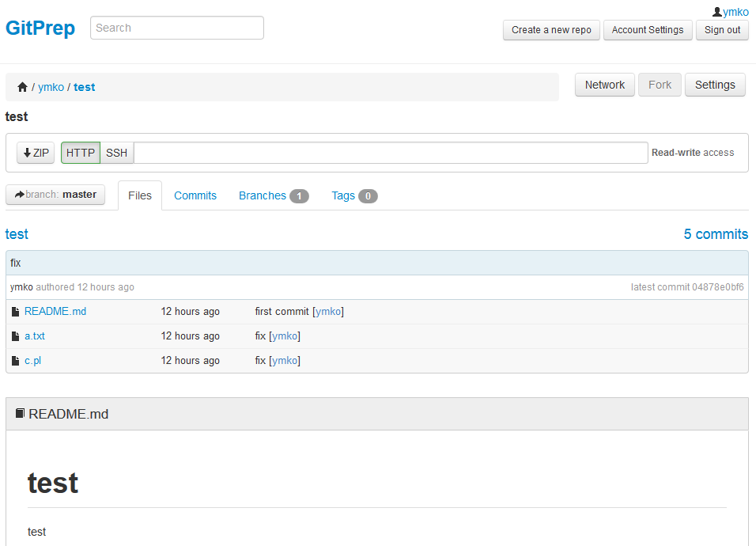
Task: Click the GitPrep logo
Action: tap(40, 28)
